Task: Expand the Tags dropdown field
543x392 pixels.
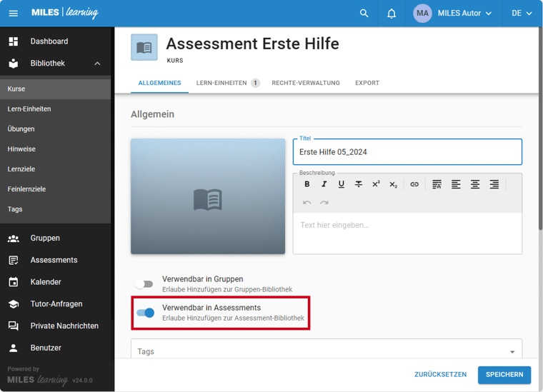Action: [512, 351]
